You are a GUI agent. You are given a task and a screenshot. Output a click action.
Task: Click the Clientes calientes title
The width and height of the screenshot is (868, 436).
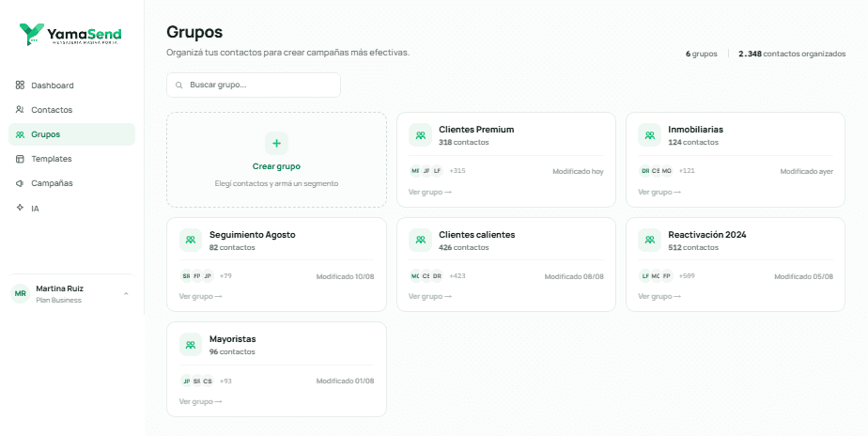476,235
